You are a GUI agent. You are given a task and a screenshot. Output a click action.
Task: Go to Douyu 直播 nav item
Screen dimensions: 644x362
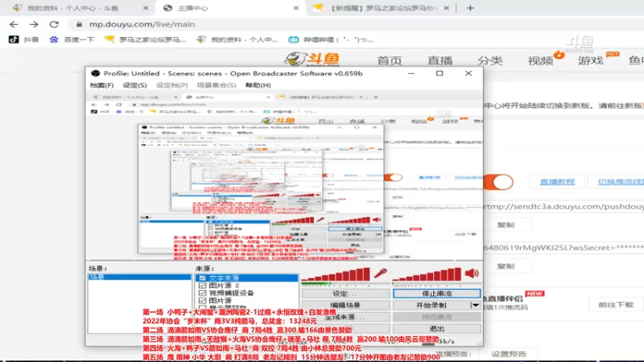point(440,61)
